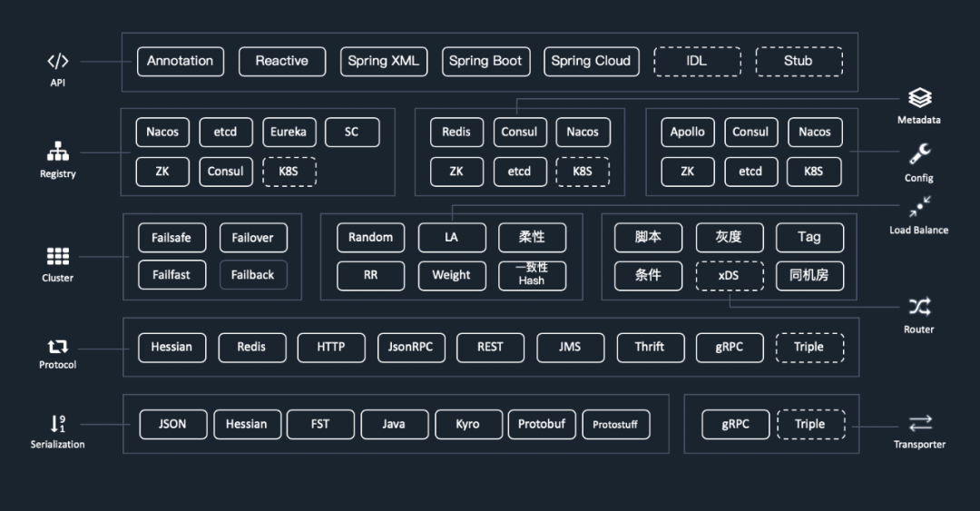The width and height of the screenshot is (980, 511).
Task: Click Hessian in the Serialization row
Action: tap(247, 424)
